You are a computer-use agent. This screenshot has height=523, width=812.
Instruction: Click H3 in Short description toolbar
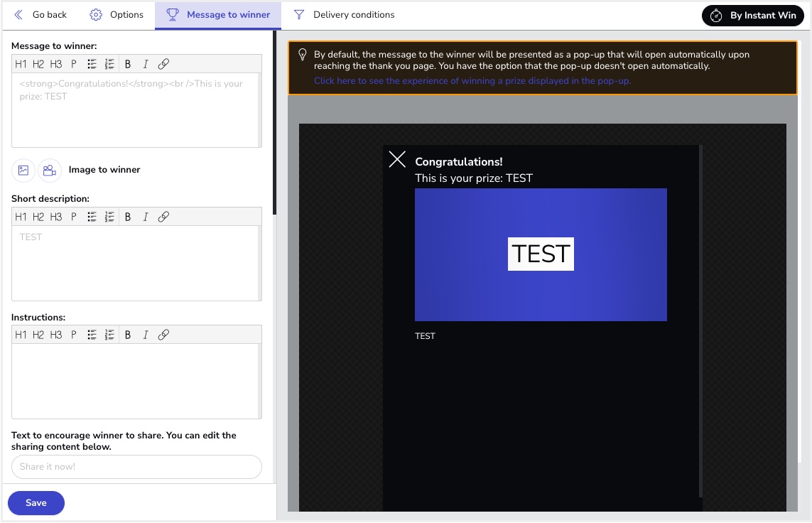tap(56, 217)
